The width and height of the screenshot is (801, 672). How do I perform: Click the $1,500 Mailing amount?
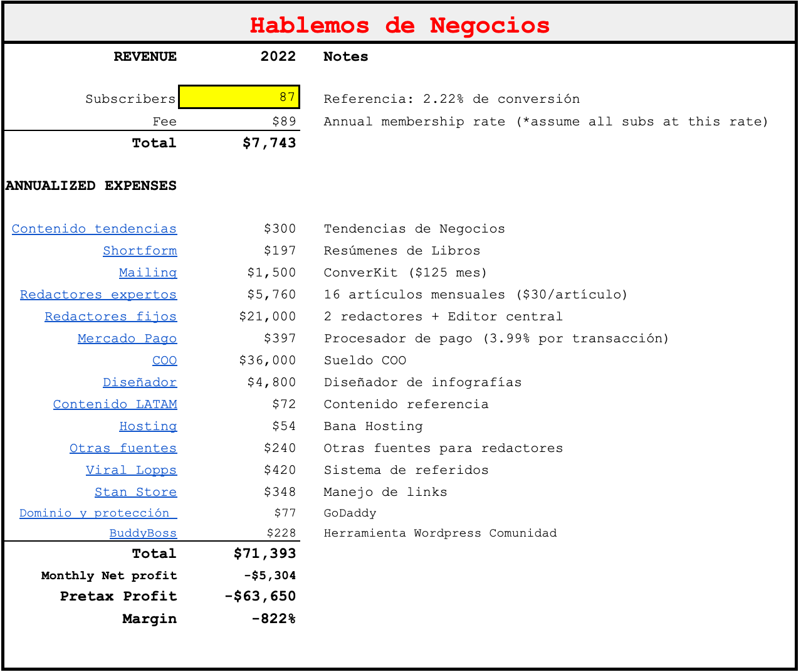272,273
